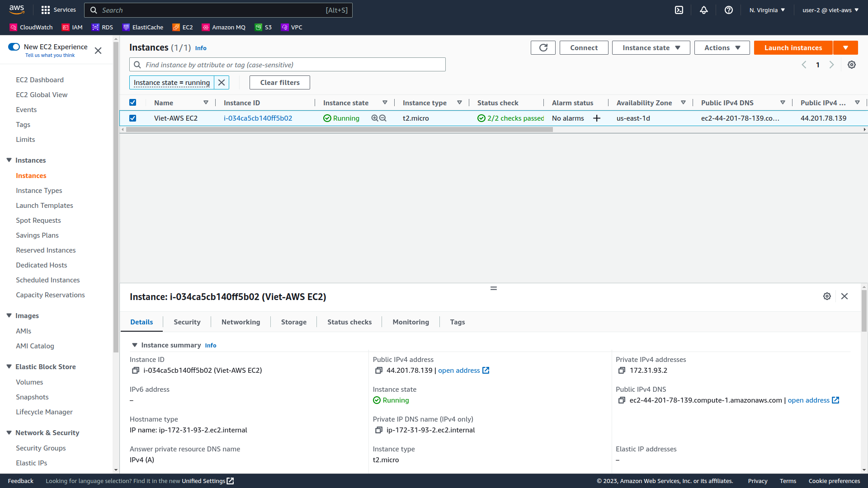This screenshot has width=868, height=488.
Task: Refresh the instances list
Action: (x=543, y=47)
